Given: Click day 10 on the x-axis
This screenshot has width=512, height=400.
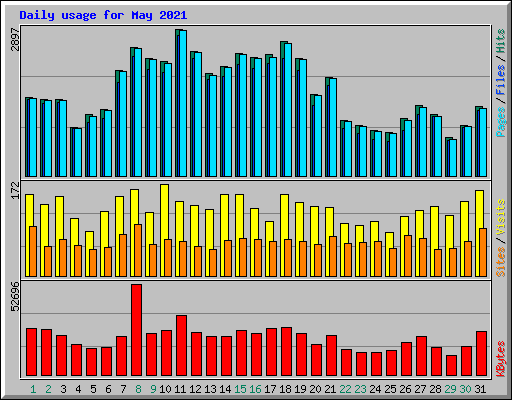Looking at the screenshot, I should 165,389.
